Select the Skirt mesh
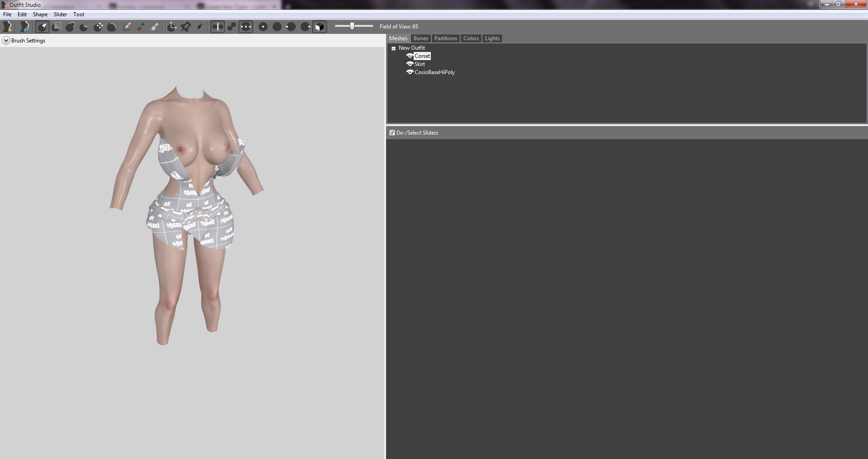868x459 pixels. point(420,64)
